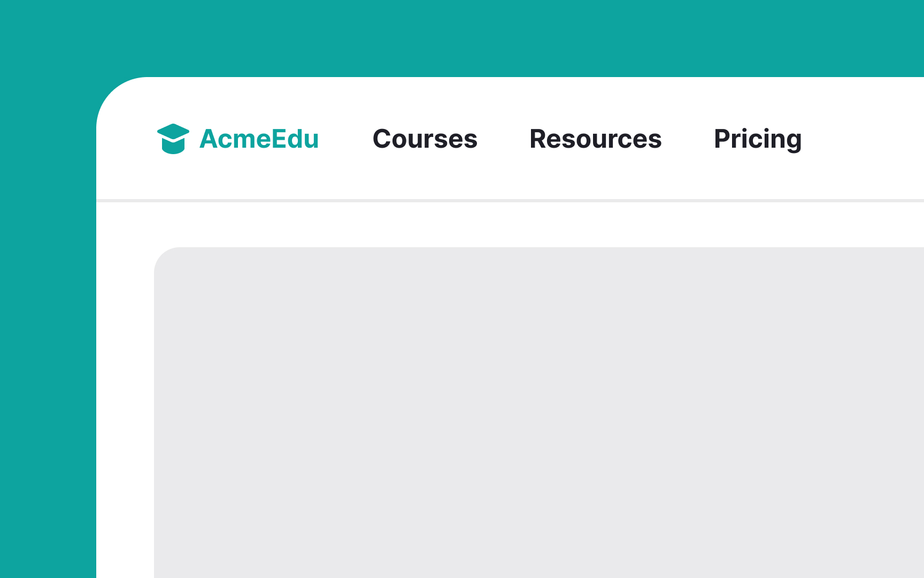The width and height of the screenshot is (924, 578).
Task: Open the Pricing navigation item
Action: tap(757, 139)
